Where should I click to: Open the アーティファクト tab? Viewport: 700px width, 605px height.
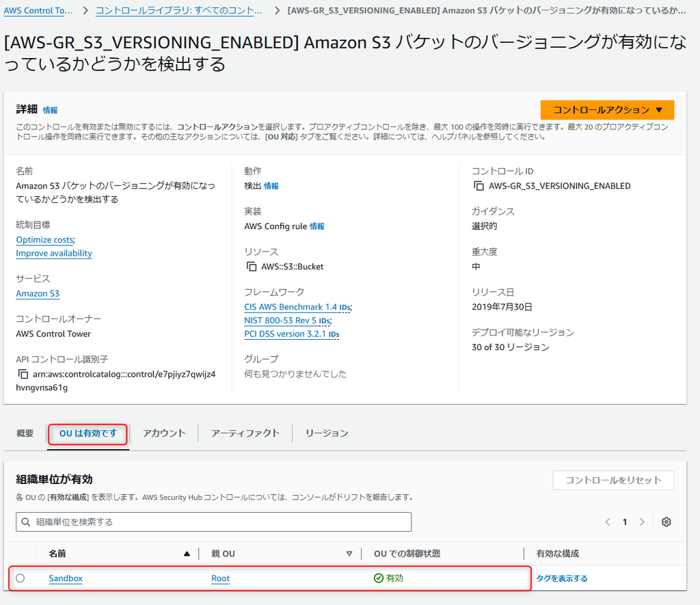245,433
